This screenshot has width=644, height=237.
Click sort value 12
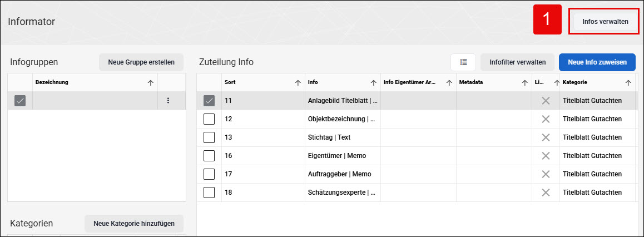(x=229, y=119)
